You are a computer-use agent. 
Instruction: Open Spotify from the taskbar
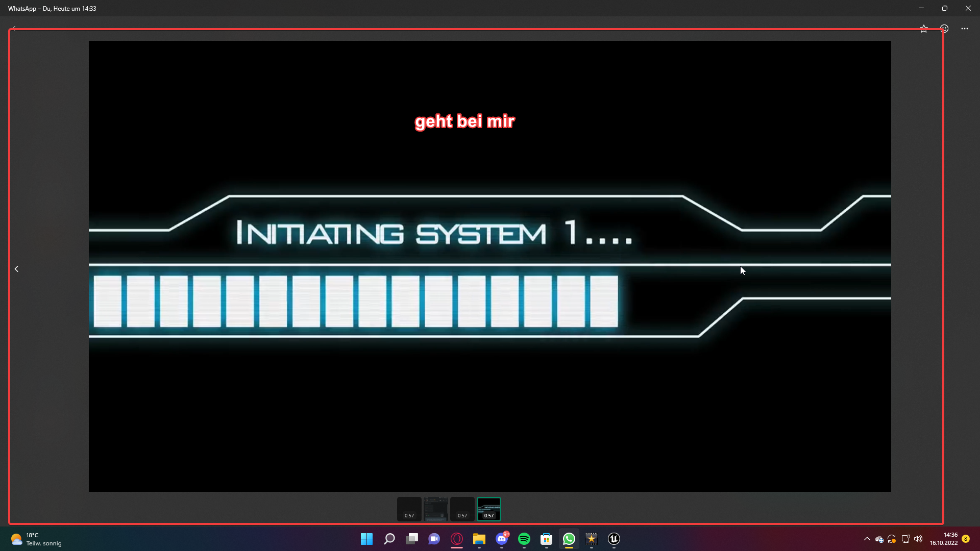tap(524, 539)
